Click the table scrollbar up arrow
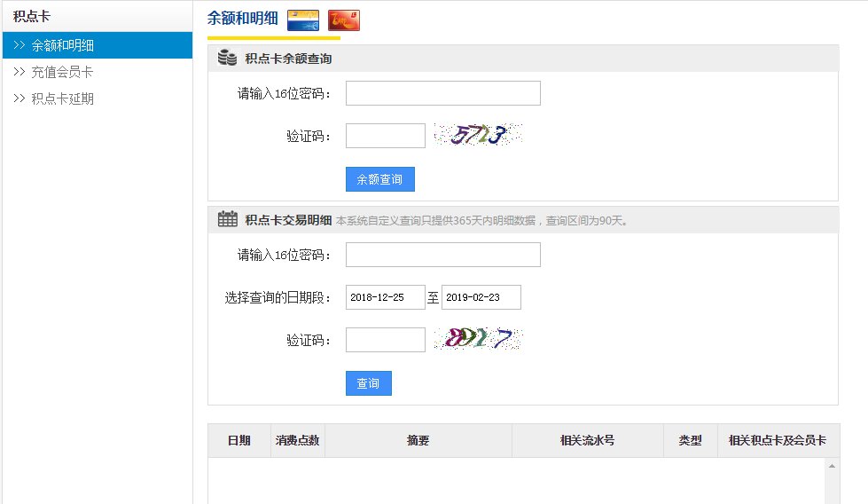 832,467
